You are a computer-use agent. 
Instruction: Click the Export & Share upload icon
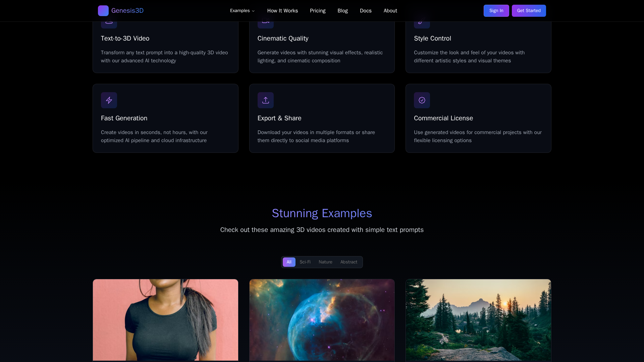coord(265,100)
